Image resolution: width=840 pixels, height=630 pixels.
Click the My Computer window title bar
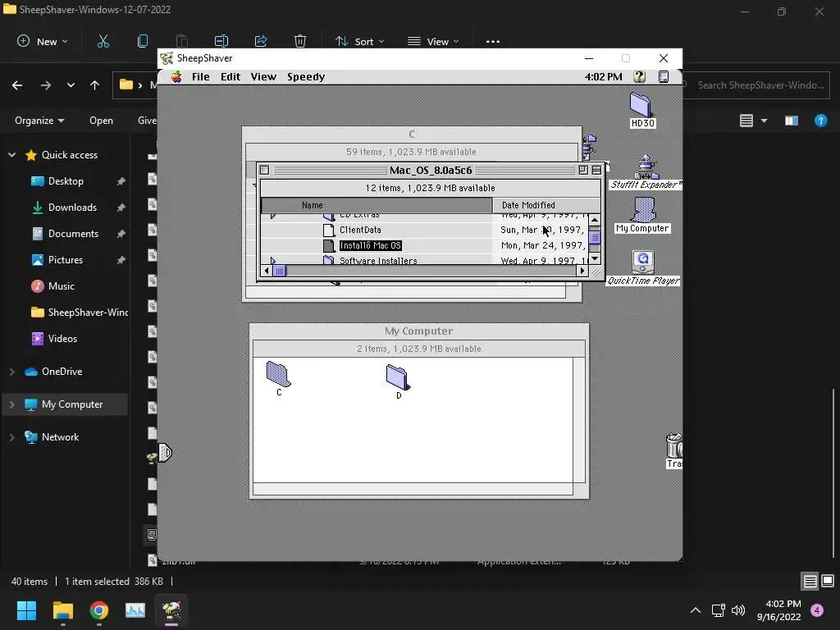[419, 331]
